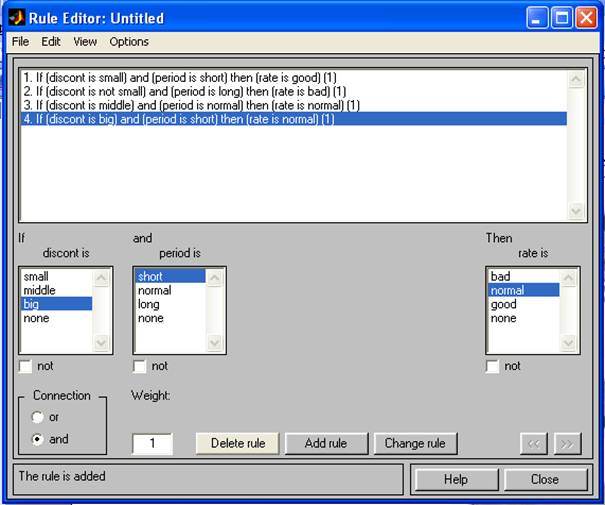Select the 'or' connection radio button

37,417
